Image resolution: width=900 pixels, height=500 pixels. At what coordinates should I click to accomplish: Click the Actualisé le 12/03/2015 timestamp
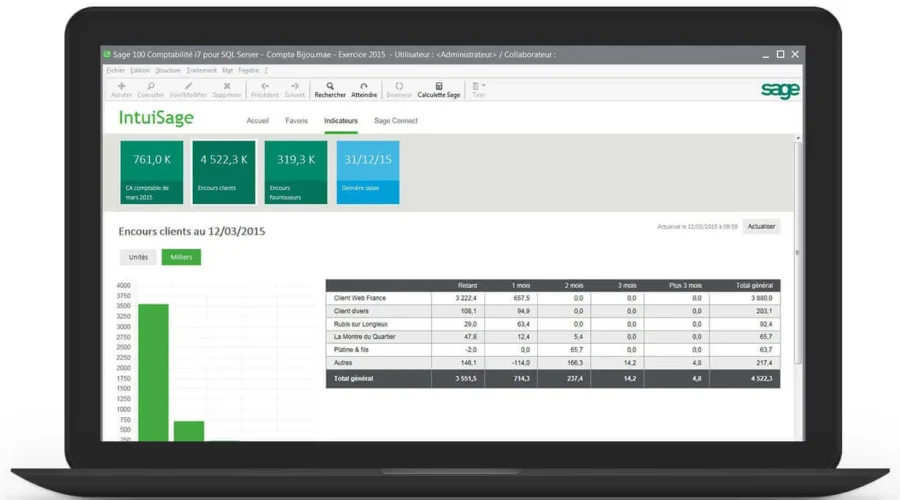(697, 227)
